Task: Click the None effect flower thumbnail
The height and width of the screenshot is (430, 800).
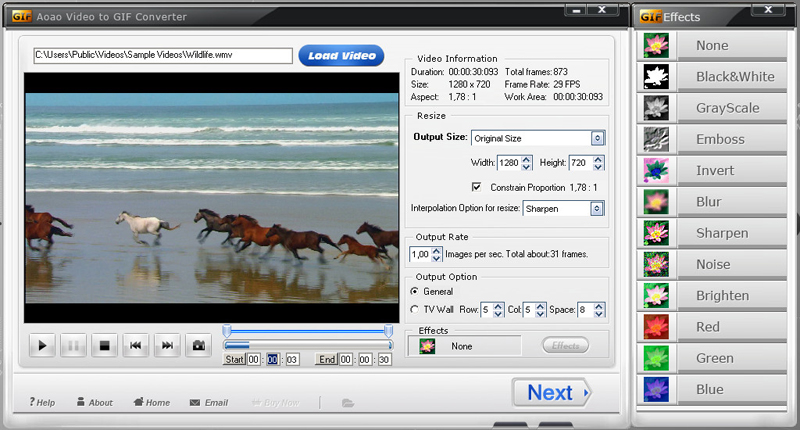Action: pyautogui.click(x=656, y=45)
